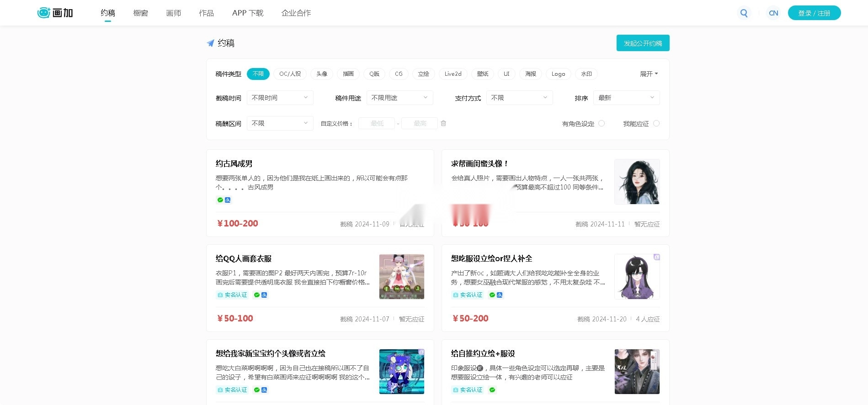Image resolution: width=868 pixels, height=405 pixels.
Task: Open the 排序 dropdown showing 最新
Action: pos(626,98)
